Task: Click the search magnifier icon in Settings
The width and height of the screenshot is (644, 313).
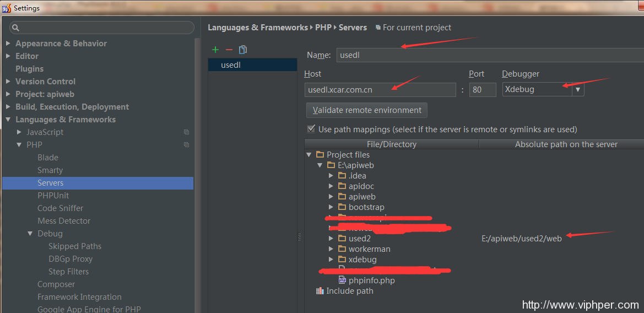Action: coord(15,28)
